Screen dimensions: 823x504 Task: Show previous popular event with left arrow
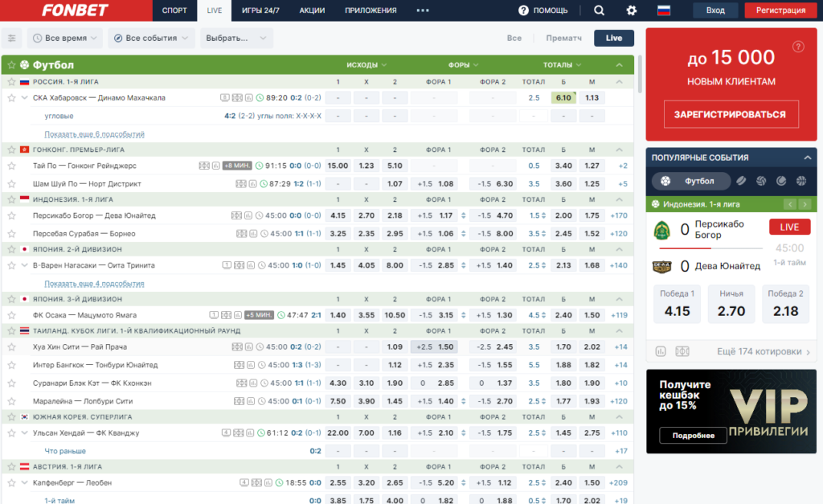pos(789,204)
